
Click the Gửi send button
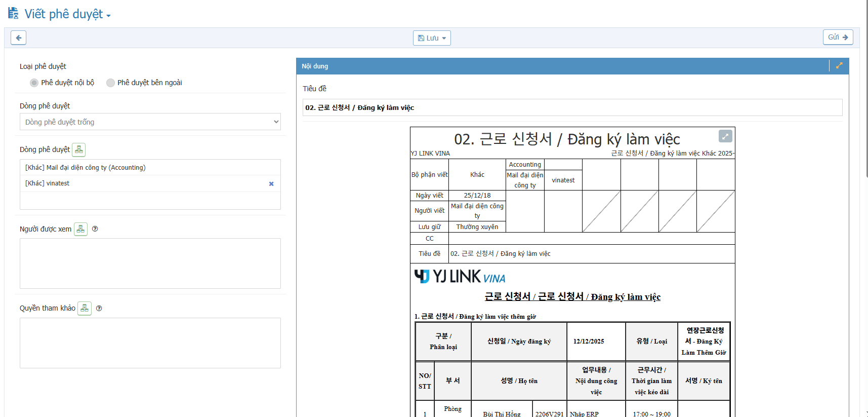[x=838, y=37]
